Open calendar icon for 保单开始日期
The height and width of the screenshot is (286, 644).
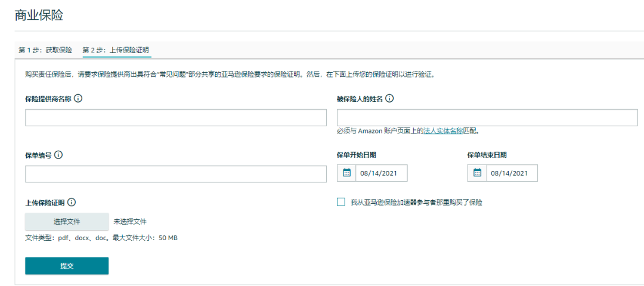[346, 173]
